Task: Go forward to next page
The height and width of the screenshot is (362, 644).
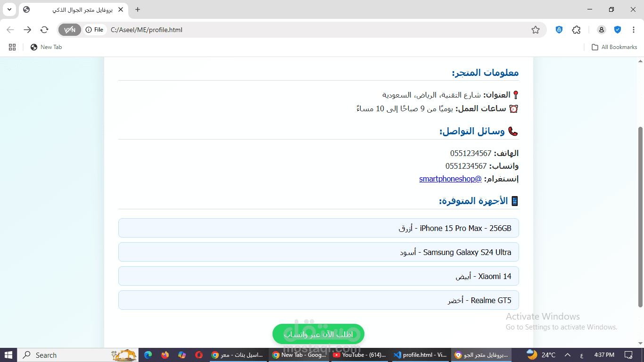Action: (27, 30)
